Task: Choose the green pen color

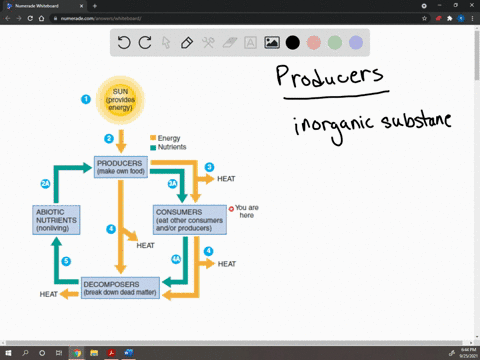Action: point(335,43)
